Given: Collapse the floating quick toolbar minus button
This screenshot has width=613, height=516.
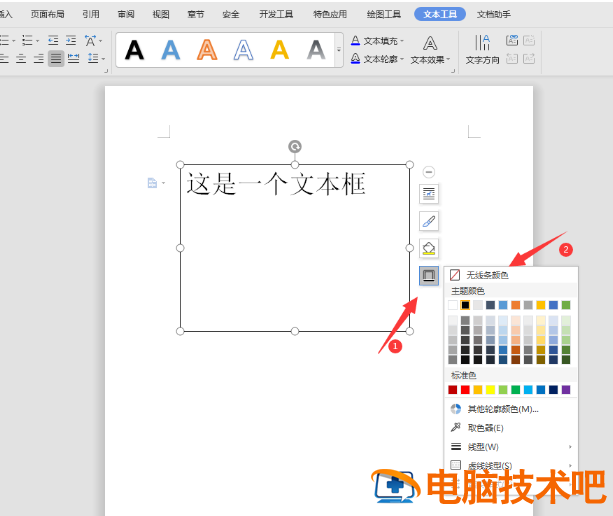Looking at the screenshot, I should point(429,172).
